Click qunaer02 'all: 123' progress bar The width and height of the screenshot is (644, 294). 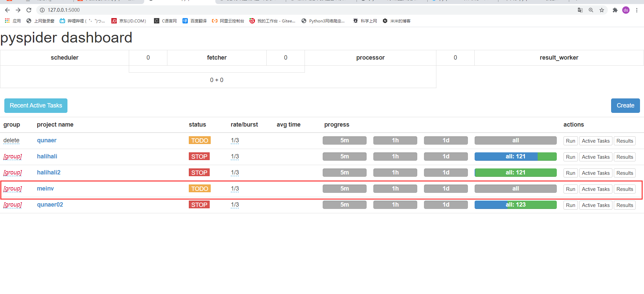point(516,205)
